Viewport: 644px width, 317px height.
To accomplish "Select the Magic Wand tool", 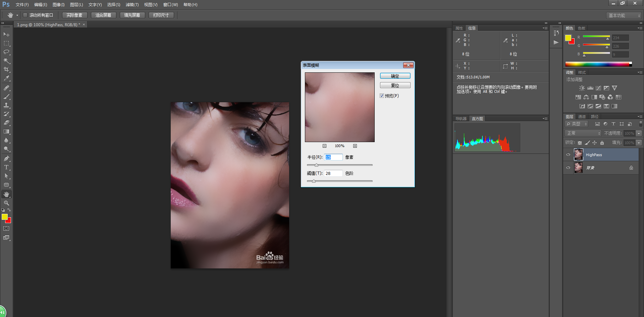I will [x=6, y=61].
